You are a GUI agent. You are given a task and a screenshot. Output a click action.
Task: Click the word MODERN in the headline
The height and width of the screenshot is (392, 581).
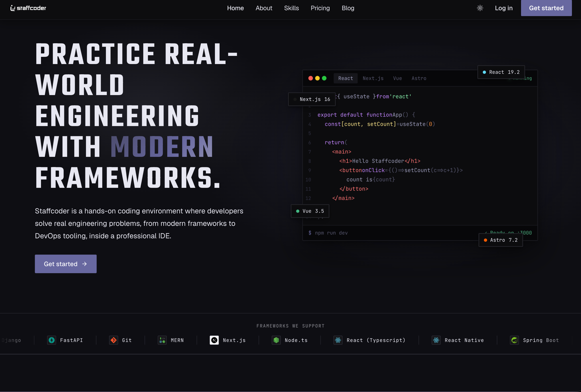pos(162,147)
